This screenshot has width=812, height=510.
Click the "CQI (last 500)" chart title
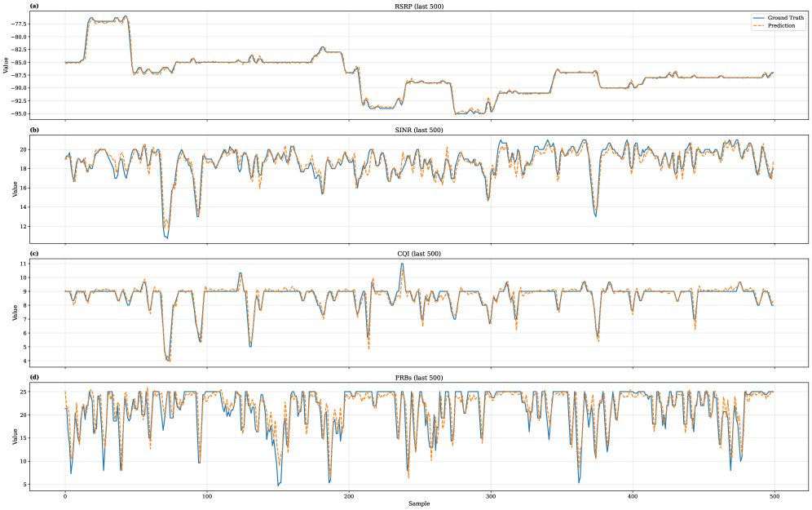(419, 254)
